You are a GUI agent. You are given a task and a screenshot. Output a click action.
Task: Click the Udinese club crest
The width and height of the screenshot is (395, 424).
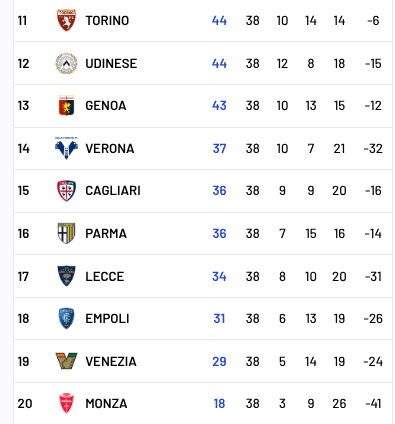coord(66,63)
